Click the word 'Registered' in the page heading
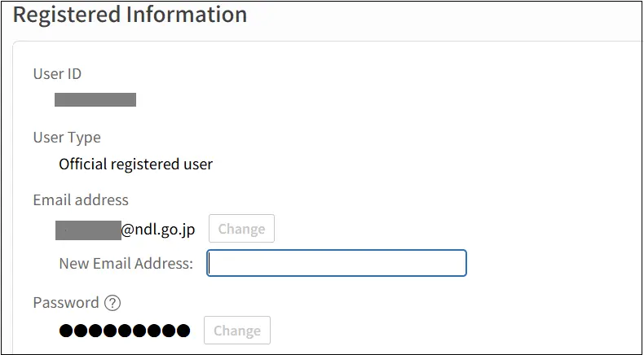The height and width of the screenshot is (355, 644). (67, 15)
